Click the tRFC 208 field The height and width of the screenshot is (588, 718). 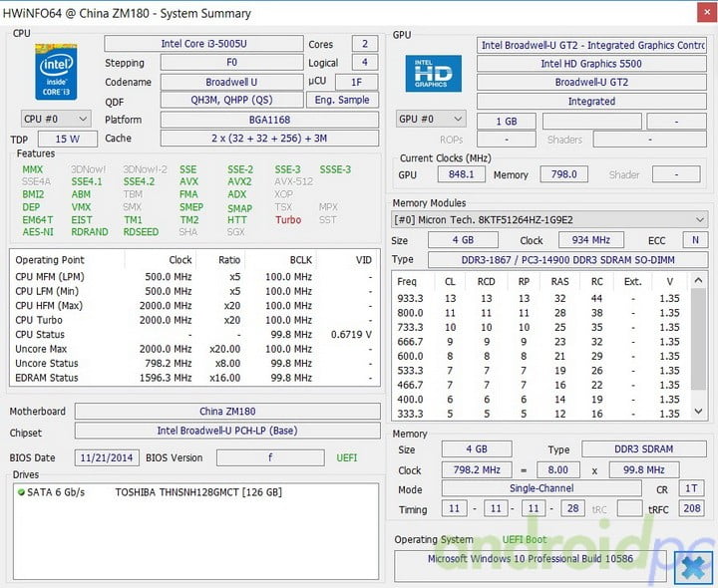[x=692, y=508]
